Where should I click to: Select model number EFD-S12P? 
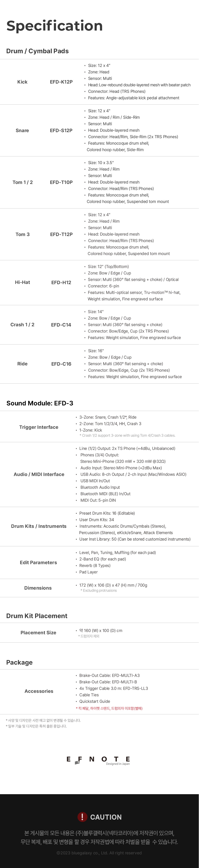tap(61, 131)
